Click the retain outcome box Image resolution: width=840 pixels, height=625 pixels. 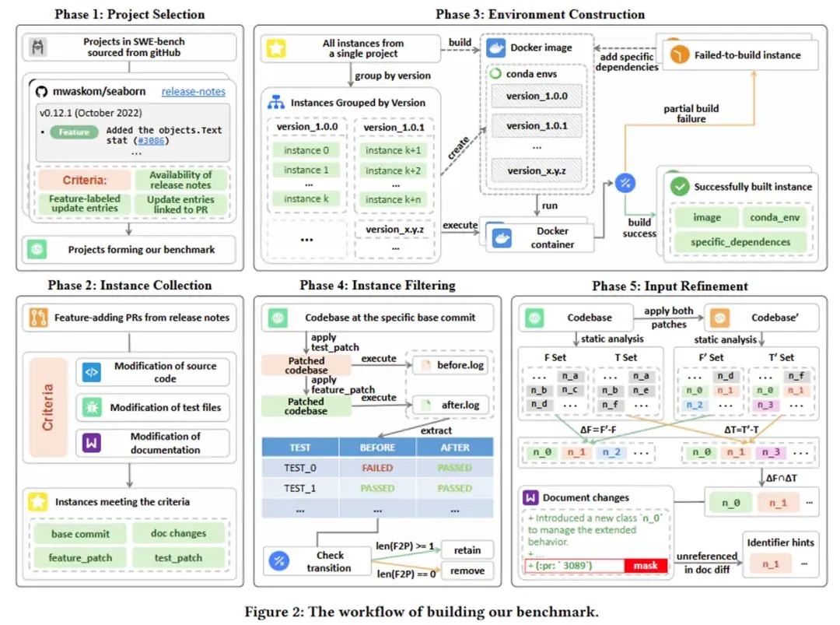pos(467,550)
